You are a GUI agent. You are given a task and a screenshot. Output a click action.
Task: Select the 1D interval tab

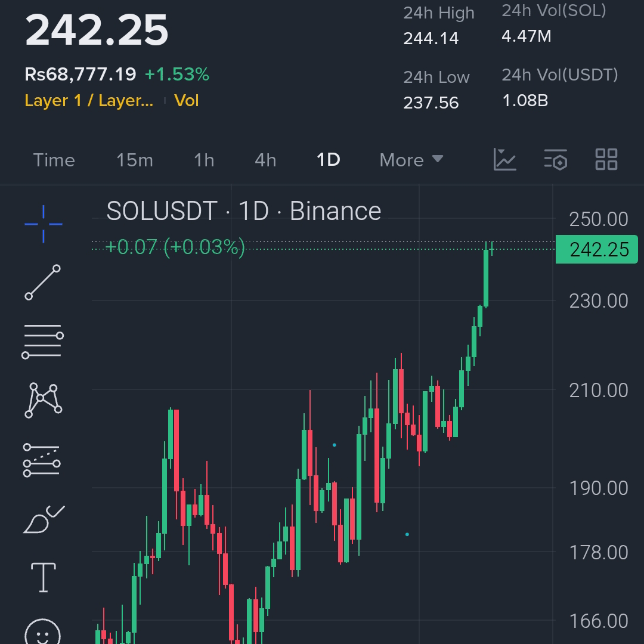click(x=329, y=160)
